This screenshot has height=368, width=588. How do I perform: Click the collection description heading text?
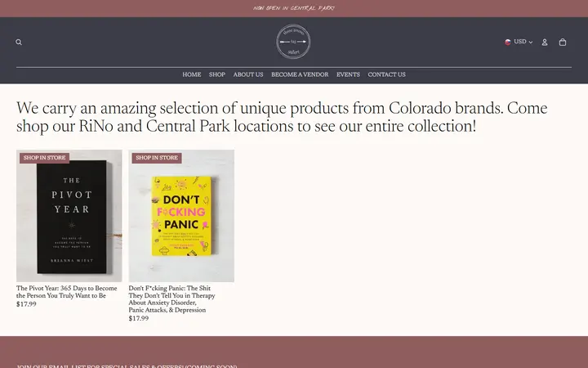(x=282, y=117)
